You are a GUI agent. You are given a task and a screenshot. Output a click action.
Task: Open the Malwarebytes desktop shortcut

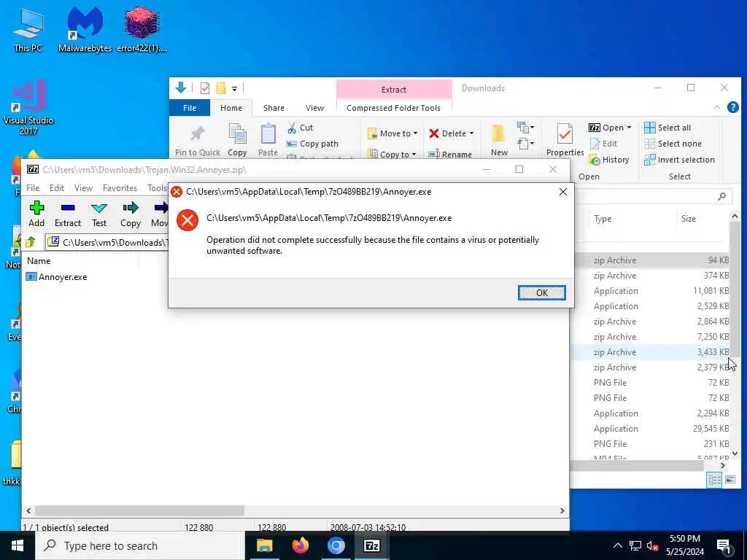click(x=85, y=29)
